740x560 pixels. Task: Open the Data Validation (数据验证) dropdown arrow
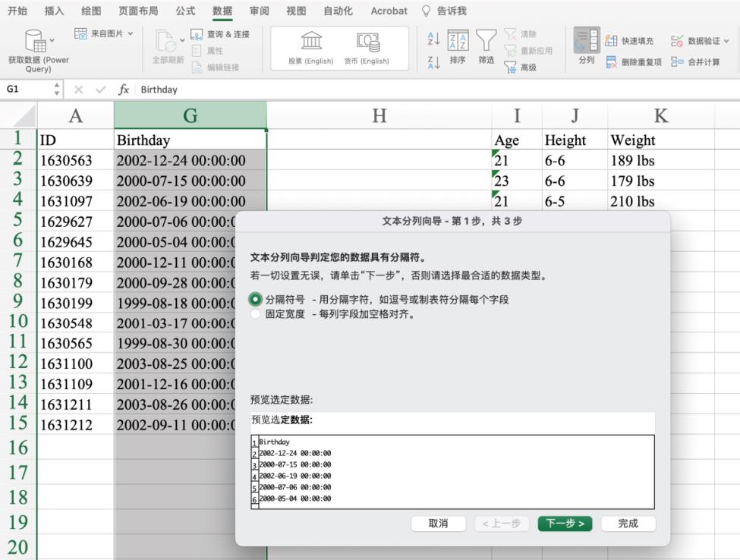[726, 41]
